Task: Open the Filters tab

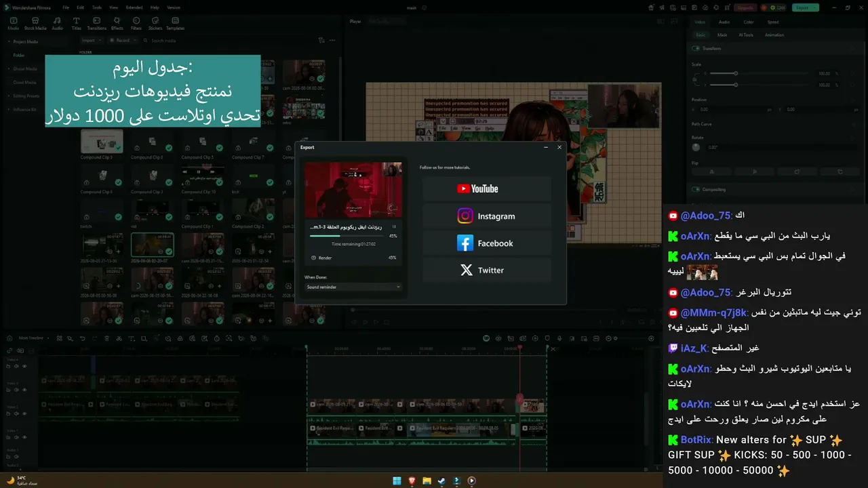Action: (x=136, y=24)
